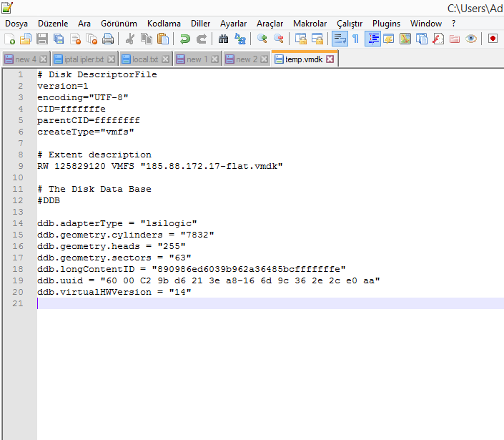The image size is (504, 440).
Task: Open the Dosya menu
Action: click(x=16, y=24)
